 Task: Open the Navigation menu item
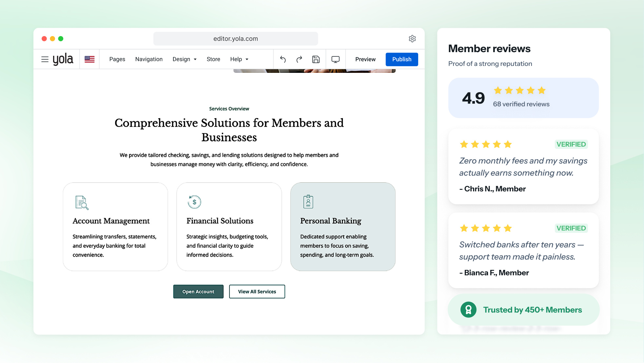click(149, 59)
